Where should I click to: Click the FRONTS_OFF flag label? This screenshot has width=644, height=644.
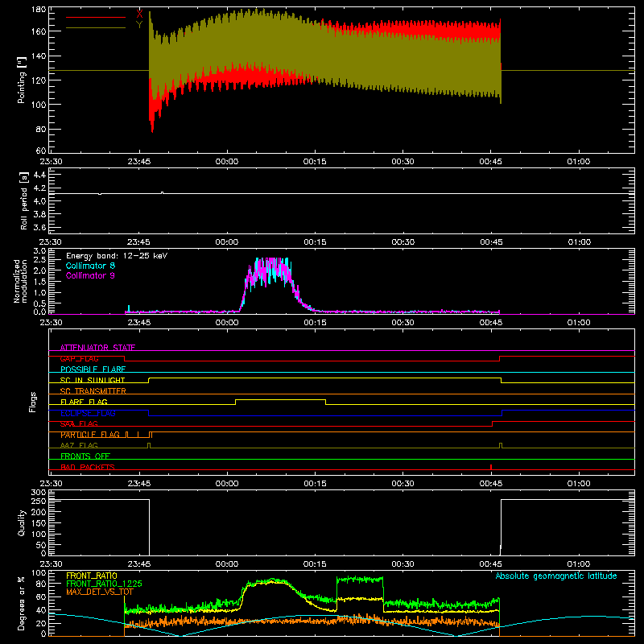85,456
